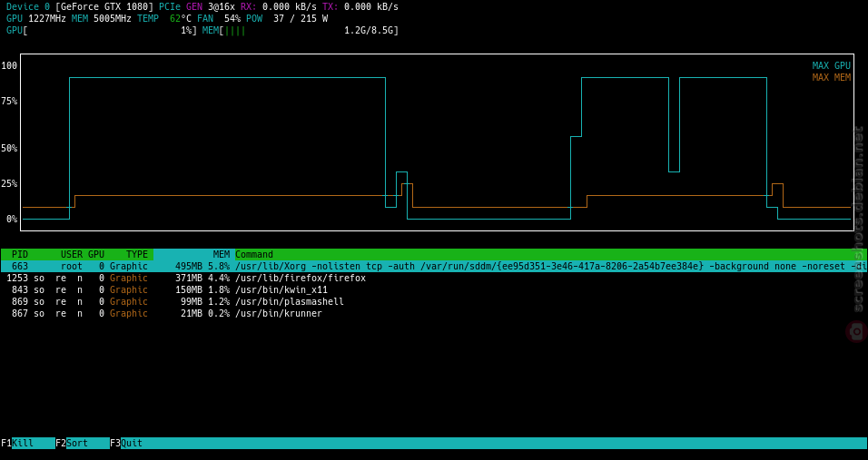Click the POW 37 / 215 W reading
This screenshot has width=868, height=460.
pos(287,19)
